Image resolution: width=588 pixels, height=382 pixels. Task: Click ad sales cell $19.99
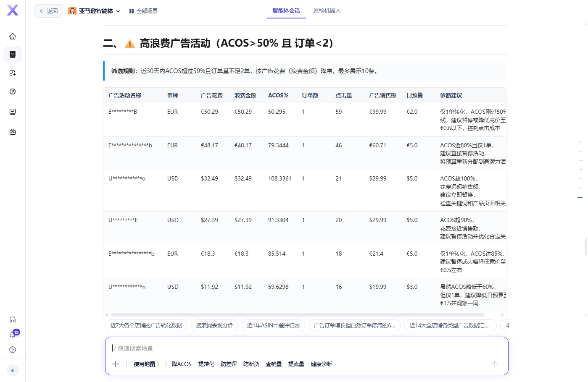click(x=378, y=287)
